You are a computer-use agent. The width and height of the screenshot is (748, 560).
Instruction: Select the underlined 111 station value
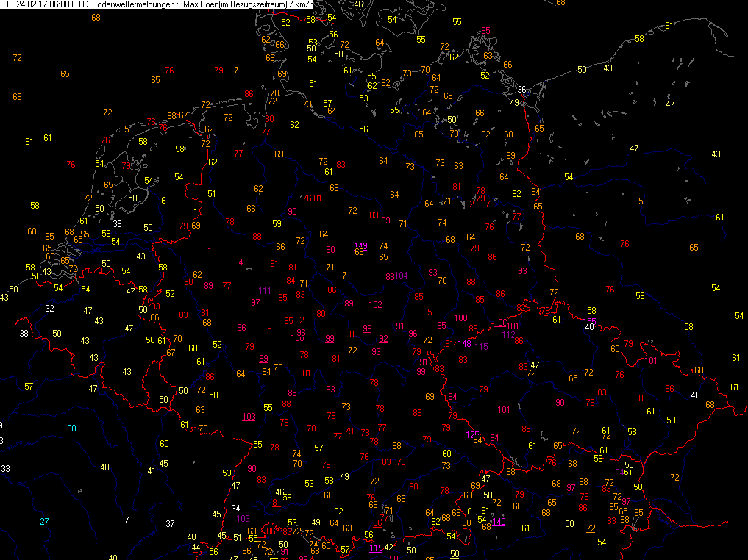coord(264,291)
